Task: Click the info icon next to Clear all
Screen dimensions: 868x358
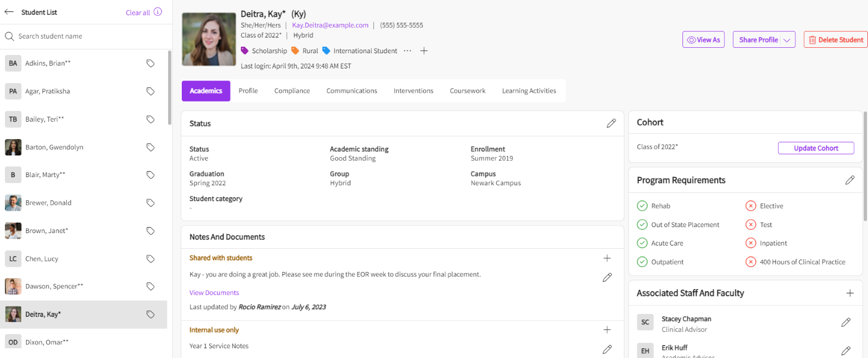Action: tap(158, 12)
